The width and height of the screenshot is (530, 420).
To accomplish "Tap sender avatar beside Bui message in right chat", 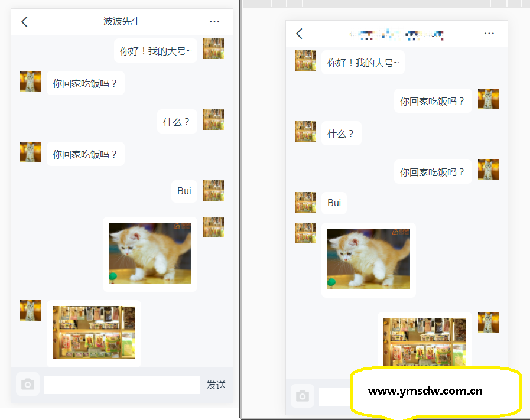I will (x=305, y=203).
